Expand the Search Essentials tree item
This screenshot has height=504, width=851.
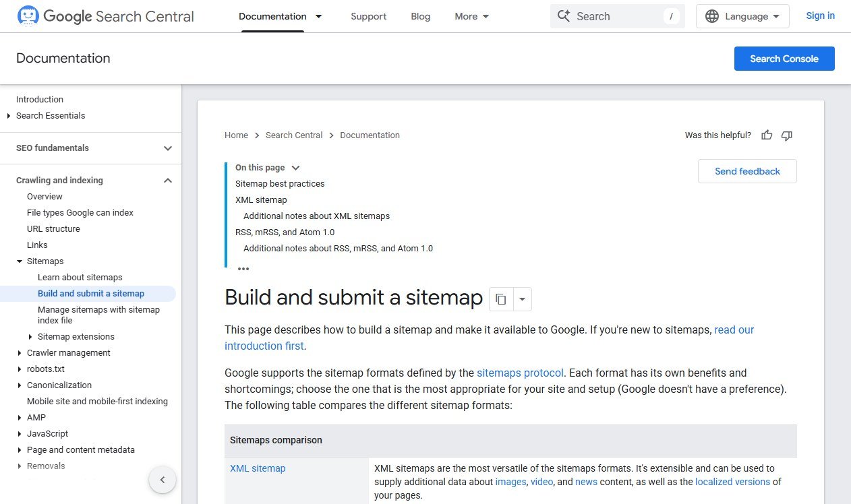tap(9, 116)
